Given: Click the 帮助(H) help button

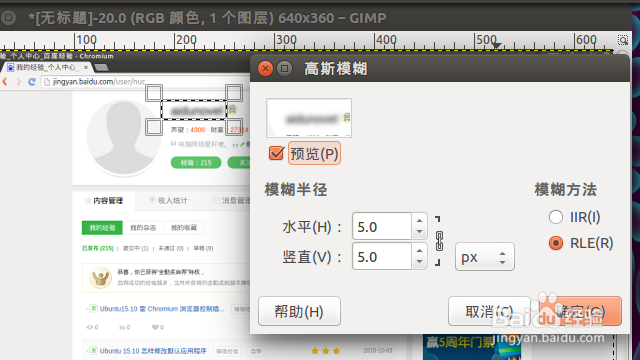Looking at the screenshot, I should point(299,311).
